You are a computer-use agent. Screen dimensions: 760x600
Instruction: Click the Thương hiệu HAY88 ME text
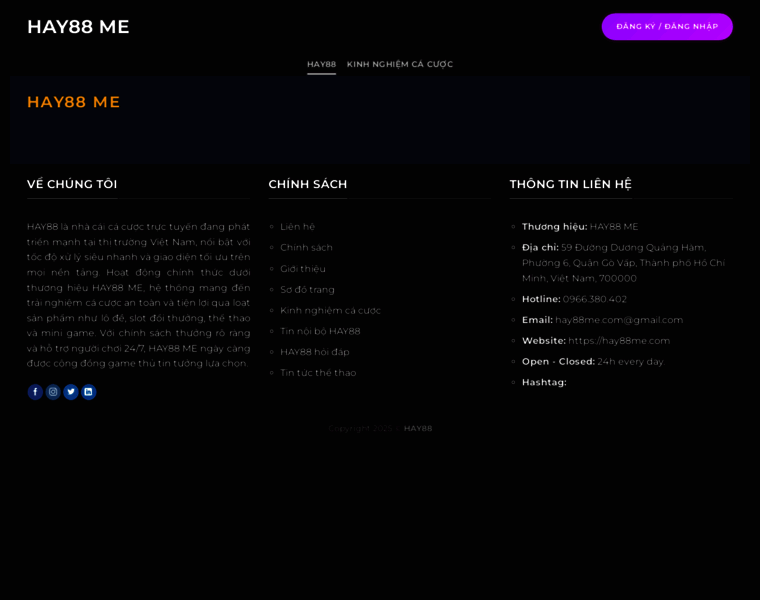[580, 227]
